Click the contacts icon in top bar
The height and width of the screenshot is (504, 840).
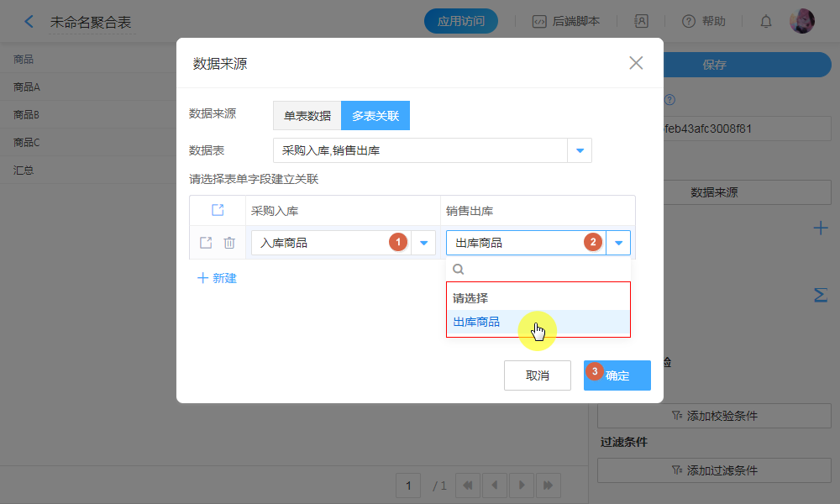click(641, 22)
